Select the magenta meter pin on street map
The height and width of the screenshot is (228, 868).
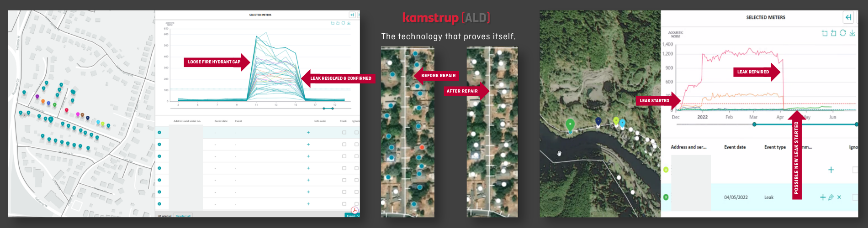click(78, 114)
